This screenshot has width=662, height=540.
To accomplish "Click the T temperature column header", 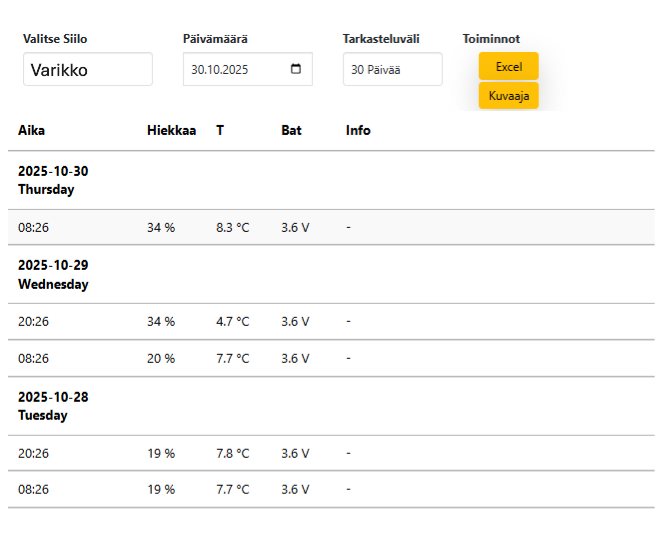I will pos(220,130).
